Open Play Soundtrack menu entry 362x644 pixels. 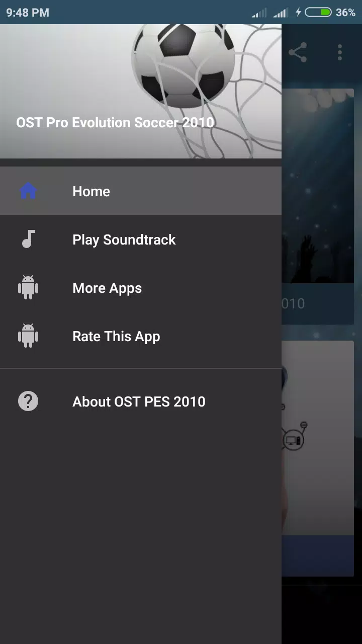tap(141, 239)
